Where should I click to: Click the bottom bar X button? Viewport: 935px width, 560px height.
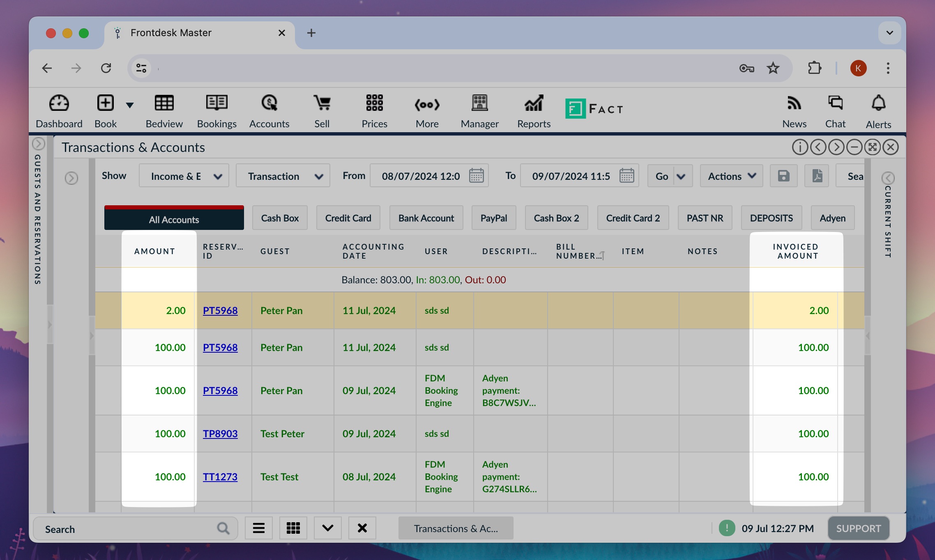(x=362, y=528)
